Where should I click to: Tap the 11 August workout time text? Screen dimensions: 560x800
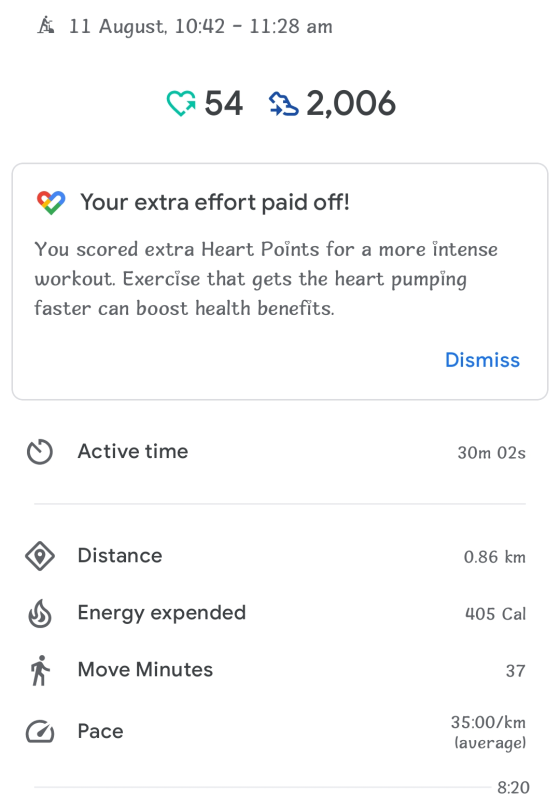[x=200, y=26]
